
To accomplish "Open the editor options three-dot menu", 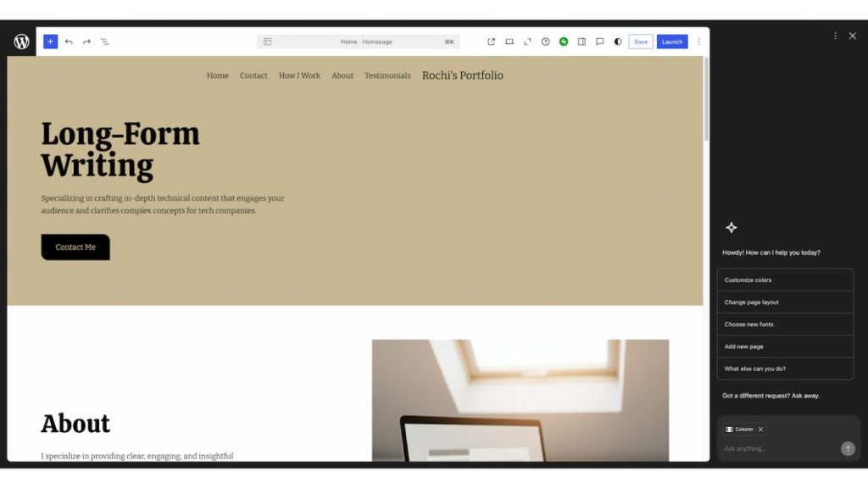I will [698, 41].
